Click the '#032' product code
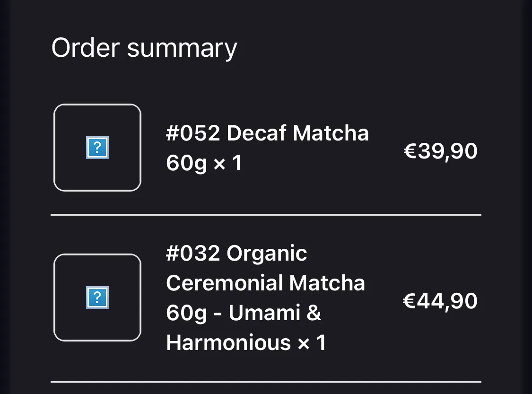The width and height of the screenshot is (532, 394). [193, 253]
